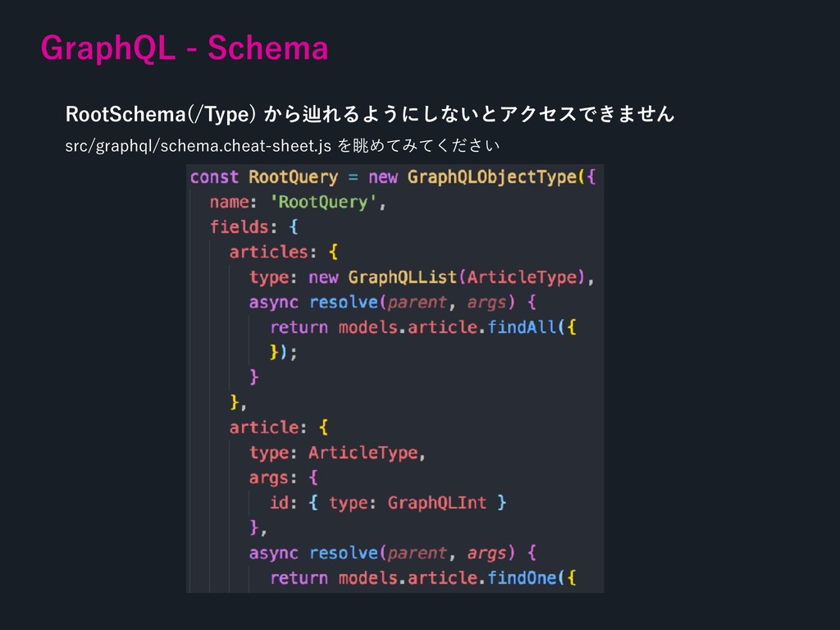The image size is (840, 630).
Task: Click the findOne method call
Action: [522, 578]
